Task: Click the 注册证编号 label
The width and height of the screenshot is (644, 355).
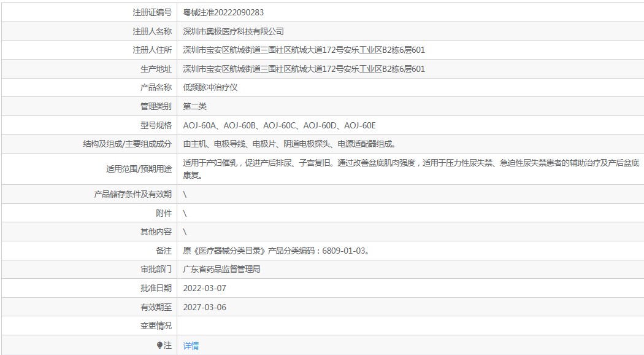Action: coord(152,12)
